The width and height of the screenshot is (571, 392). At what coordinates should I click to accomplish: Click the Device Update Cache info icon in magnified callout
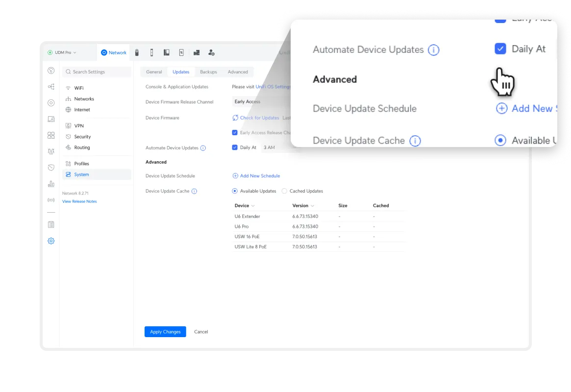tap(415, 141)
